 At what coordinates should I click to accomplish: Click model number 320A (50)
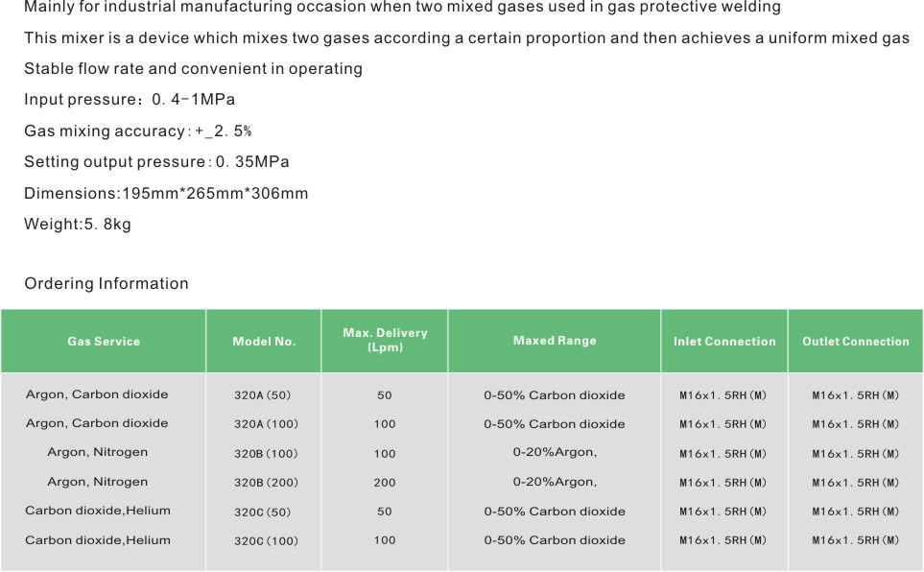click(x=263, y=395)
